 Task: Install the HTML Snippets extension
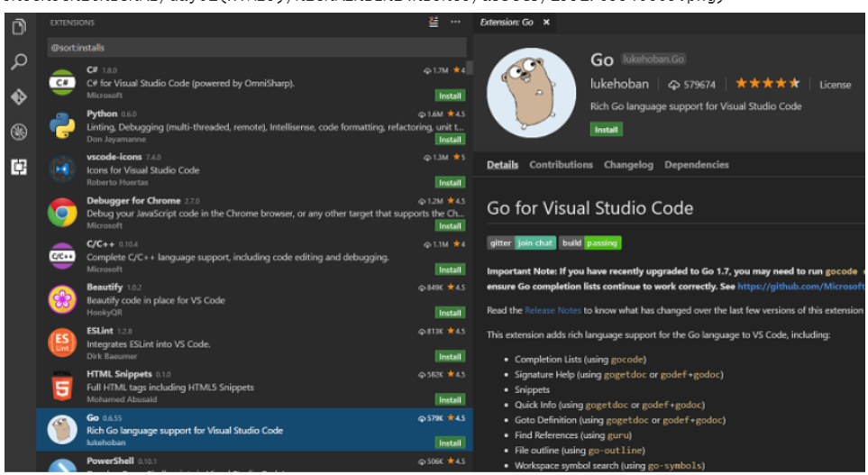coord(450,399)
